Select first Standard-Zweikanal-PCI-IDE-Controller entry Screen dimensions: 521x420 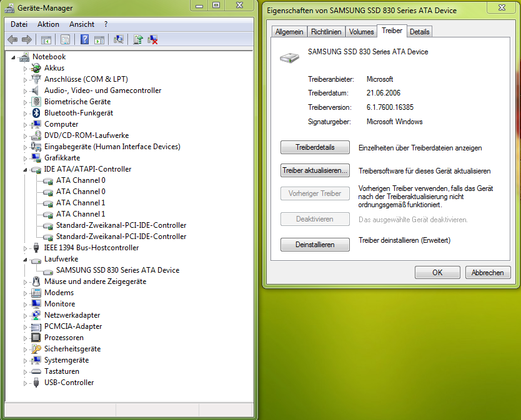(121, 225)
